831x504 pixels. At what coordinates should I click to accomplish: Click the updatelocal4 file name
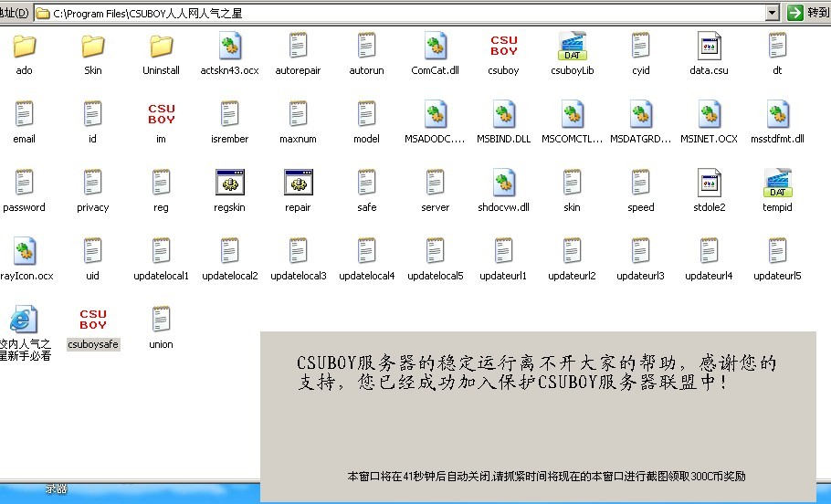point(367,276)
